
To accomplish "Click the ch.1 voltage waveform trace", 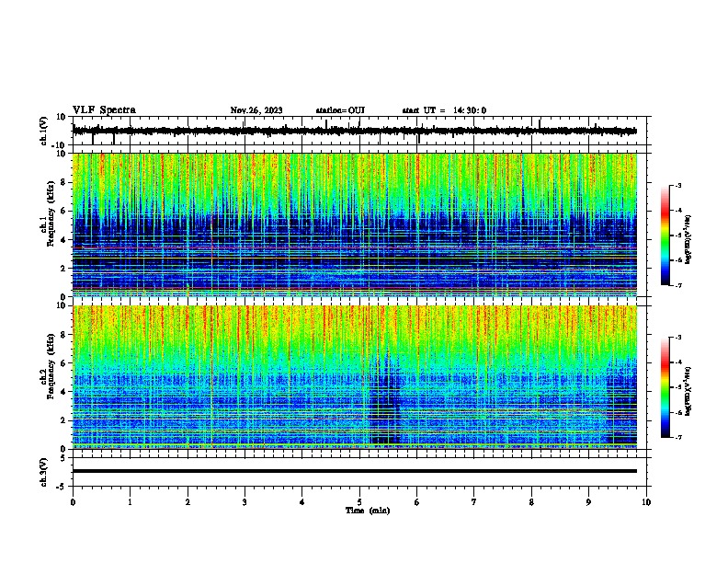I will tap(355, 131).
